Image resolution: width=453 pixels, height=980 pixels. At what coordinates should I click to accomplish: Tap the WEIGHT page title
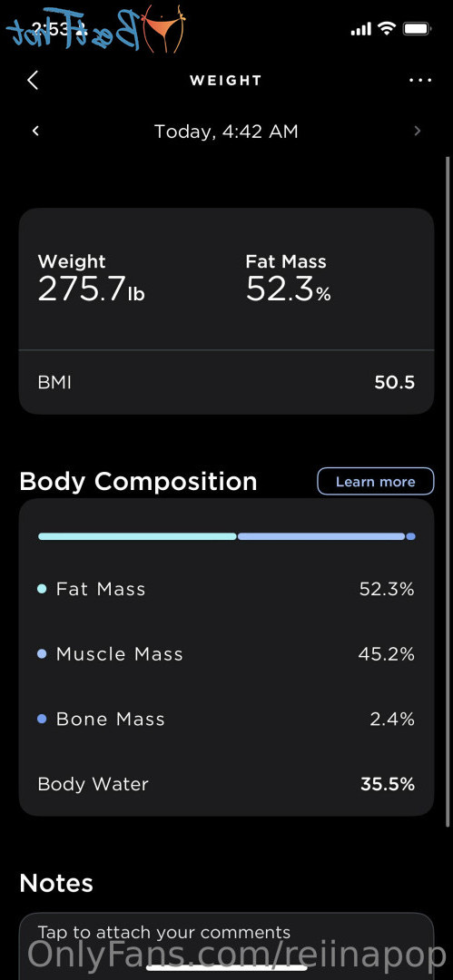pyautogui.click(x=226, y=80)
